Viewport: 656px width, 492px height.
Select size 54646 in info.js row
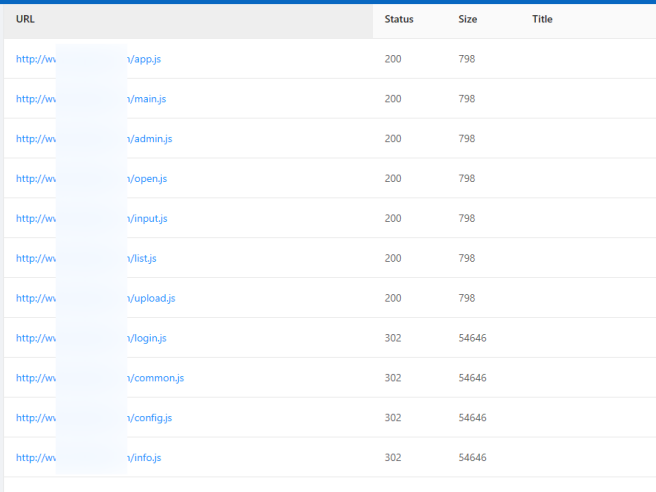(x=472, y=458)
